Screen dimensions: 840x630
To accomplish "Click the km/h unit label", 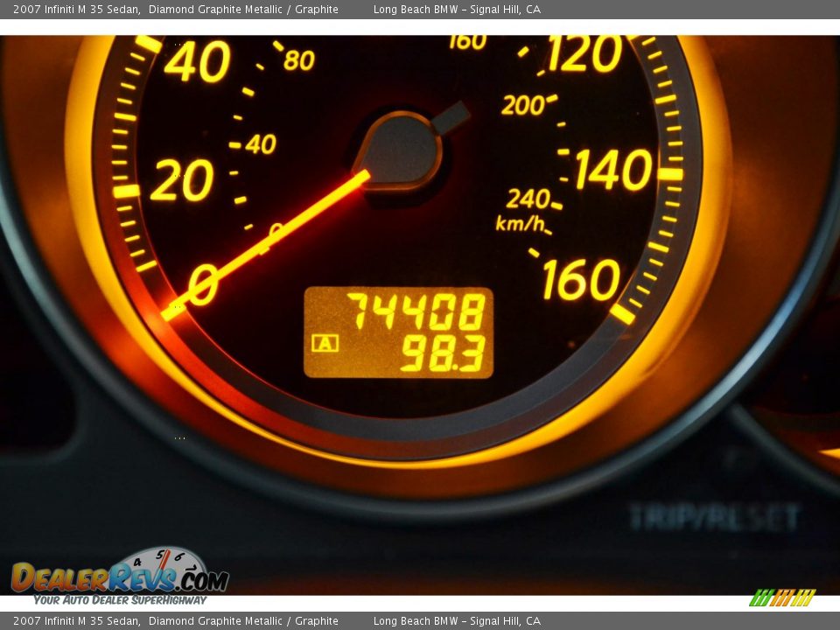I will click(x=520, y=223).
